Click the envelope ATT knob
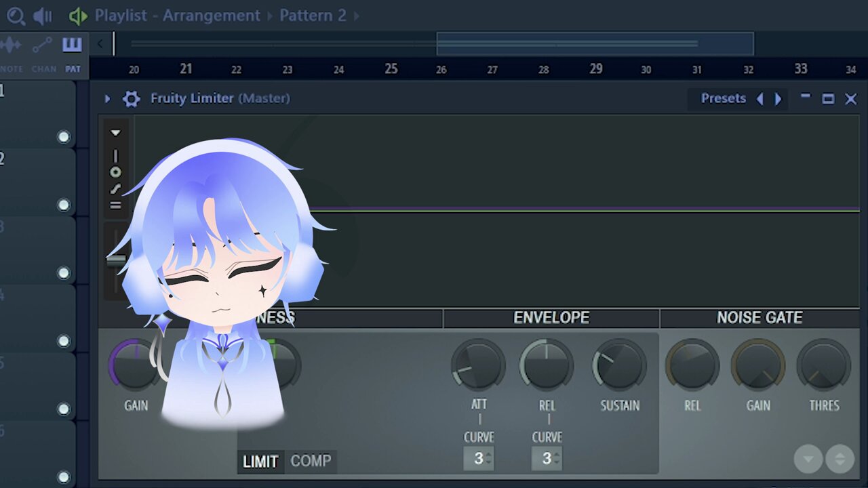The width and height of the screenshot is (868, 488). point(479,365)
